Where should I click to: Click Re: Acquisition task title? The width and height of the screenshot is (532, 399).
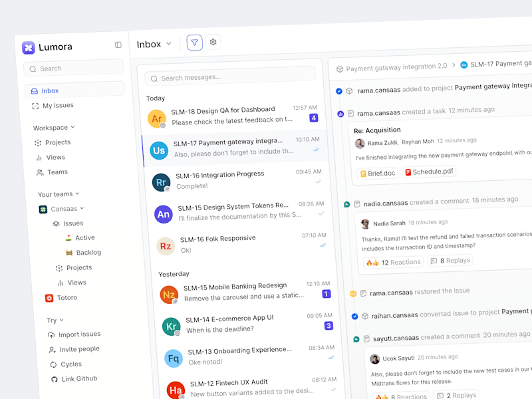click(377, 130)
